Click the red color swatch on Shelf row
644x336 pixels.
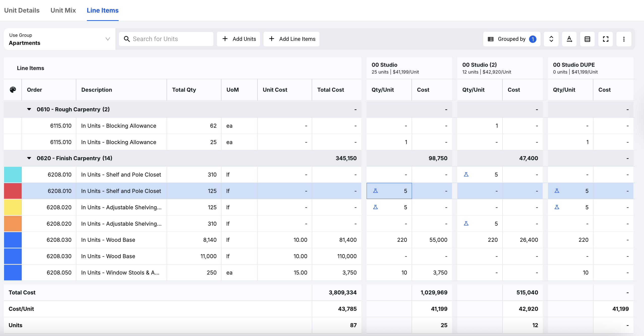[13, 191]
